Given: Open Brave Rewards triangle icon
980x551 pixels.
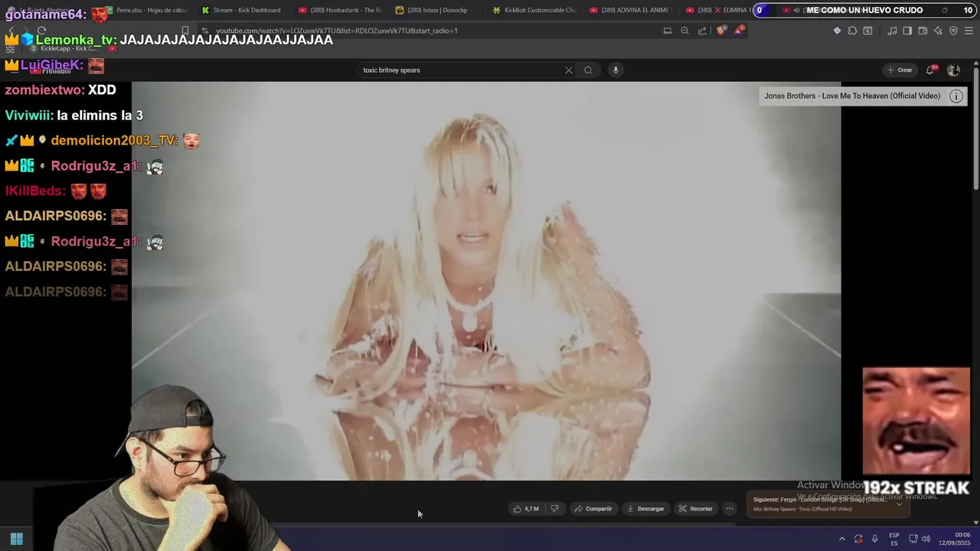Looking at the screenshot, I should (x=740, y=31).
